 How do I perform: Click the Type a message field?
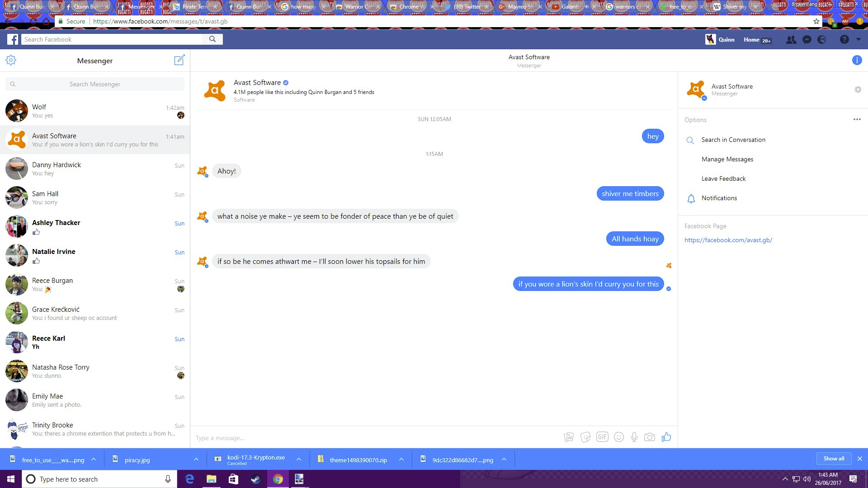375,438
